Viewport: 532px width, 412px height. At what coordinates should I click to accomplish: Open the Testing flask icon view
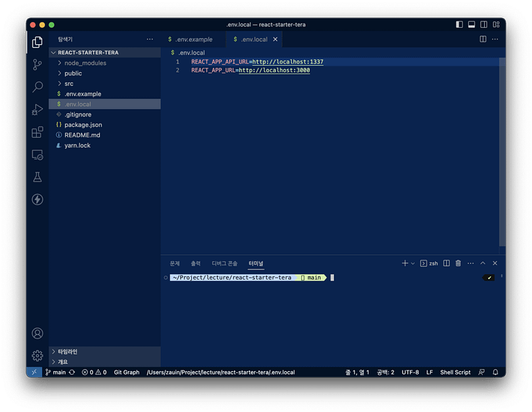point(37,177)
